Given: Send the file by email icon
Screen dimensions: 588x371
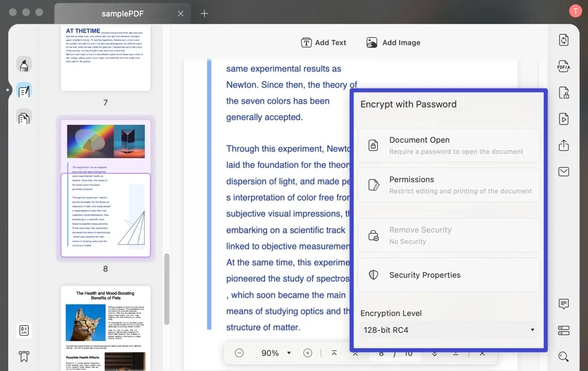Looking at the screenshot, I should [x=564, y=172].
